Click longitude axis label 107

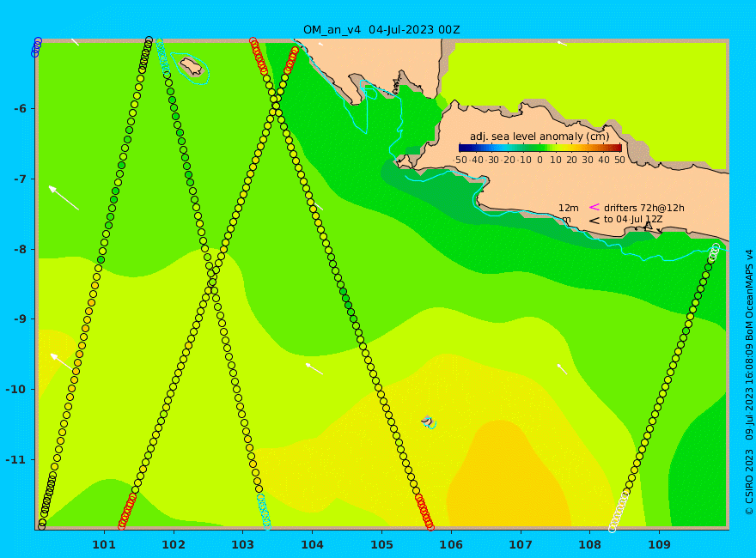[521, 544]
